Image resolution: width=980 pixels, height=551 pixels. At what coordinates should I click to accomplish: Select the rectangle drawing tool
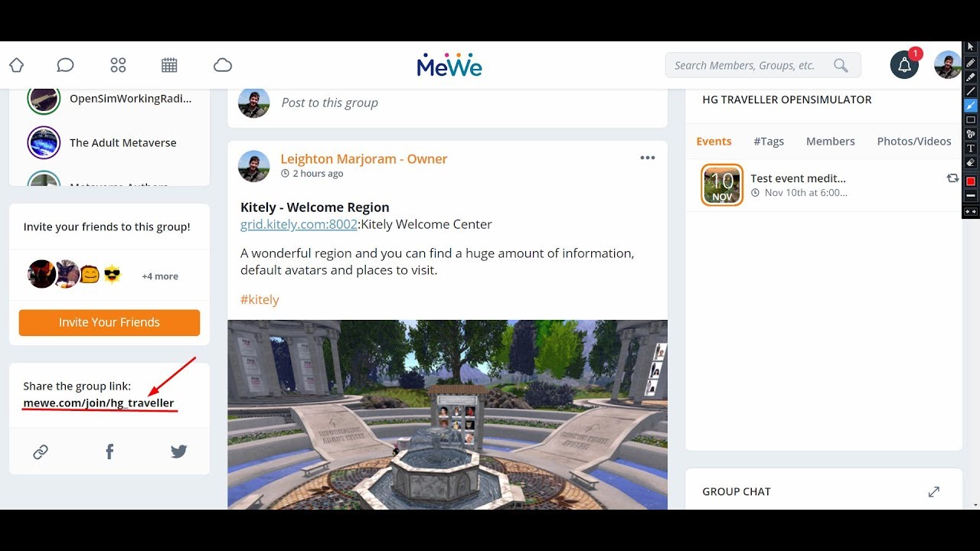(x=971, y=120)
